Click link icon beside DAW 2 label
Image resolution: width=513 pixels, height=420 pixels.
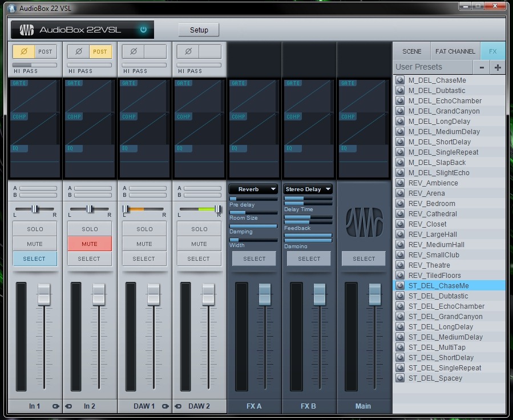click(x=178, y=406)
